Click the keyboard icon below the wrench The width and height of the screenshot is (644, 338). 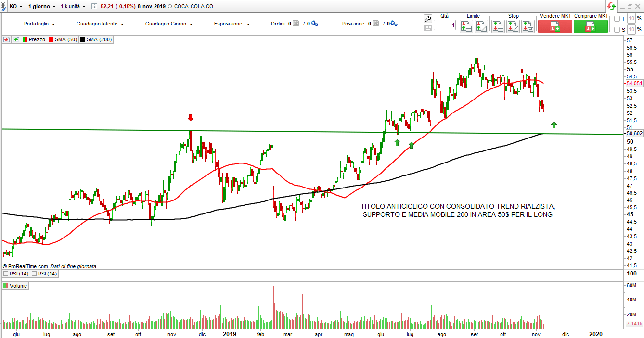[428, 28]
